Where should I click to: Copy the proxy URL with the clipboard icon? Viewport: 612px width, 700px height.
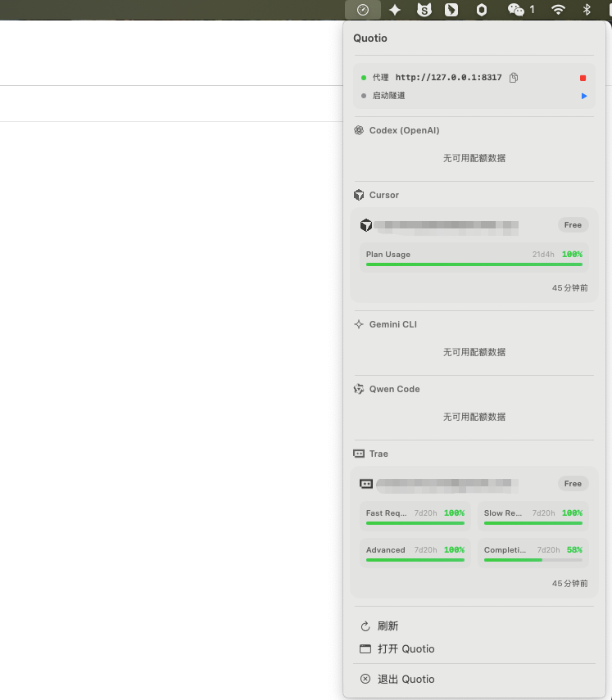pyautogui.click(x=514, y=78)
